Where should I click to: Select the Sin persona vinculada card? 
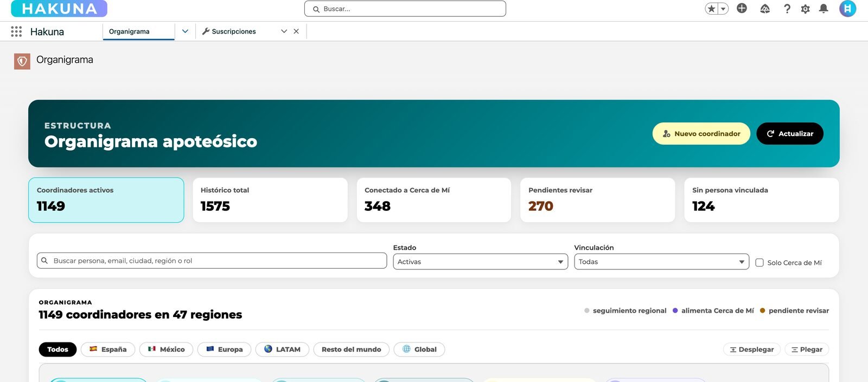tap(762, 200)
